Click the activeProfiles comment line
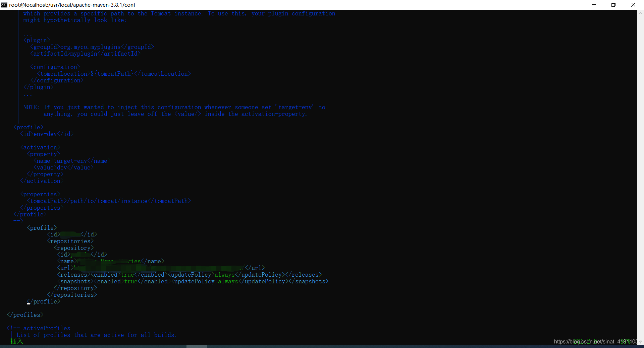Image resolution: width=644 pixels, height=348 pixels. pos(38,328)
